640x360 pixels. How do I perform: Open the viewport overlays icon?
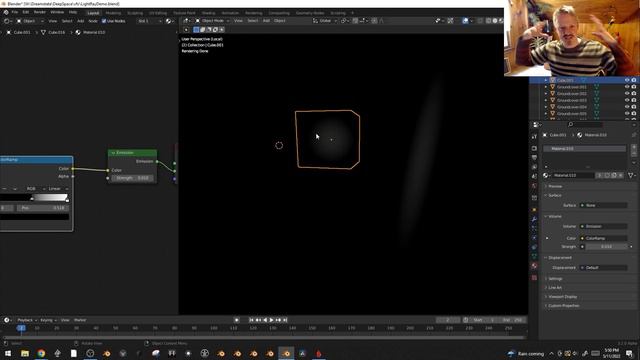point(465,21)
